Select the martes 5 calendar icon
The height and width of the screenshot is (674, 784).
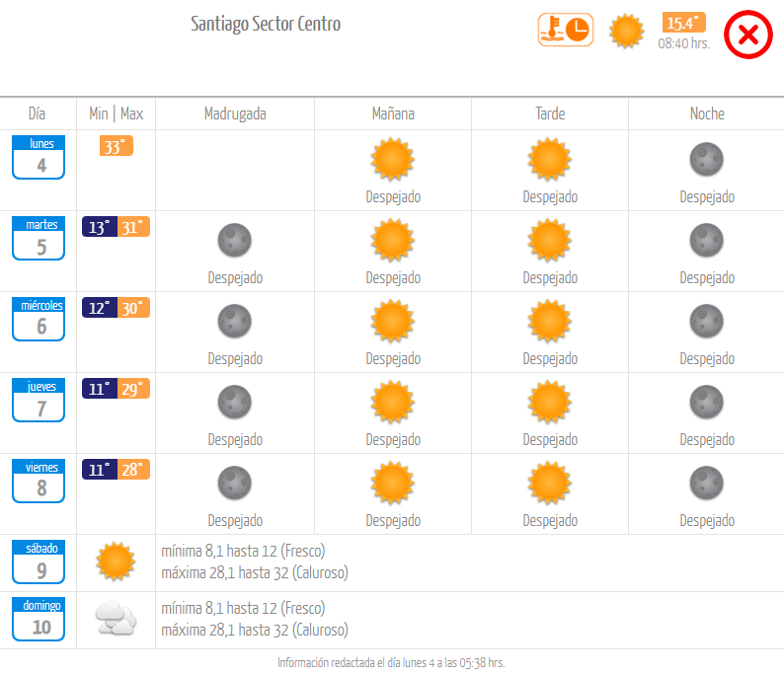coord(39,238)
